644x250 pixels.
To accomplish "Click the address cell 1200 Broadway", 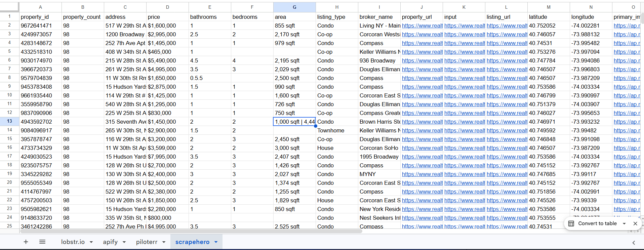I will point(125,34).
